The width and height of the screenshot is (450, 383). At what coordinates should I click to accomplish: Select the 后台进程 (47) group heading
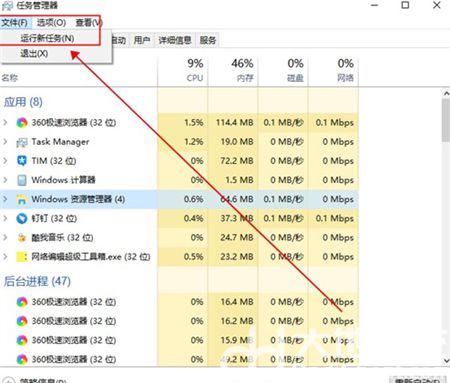coord(37,281)
